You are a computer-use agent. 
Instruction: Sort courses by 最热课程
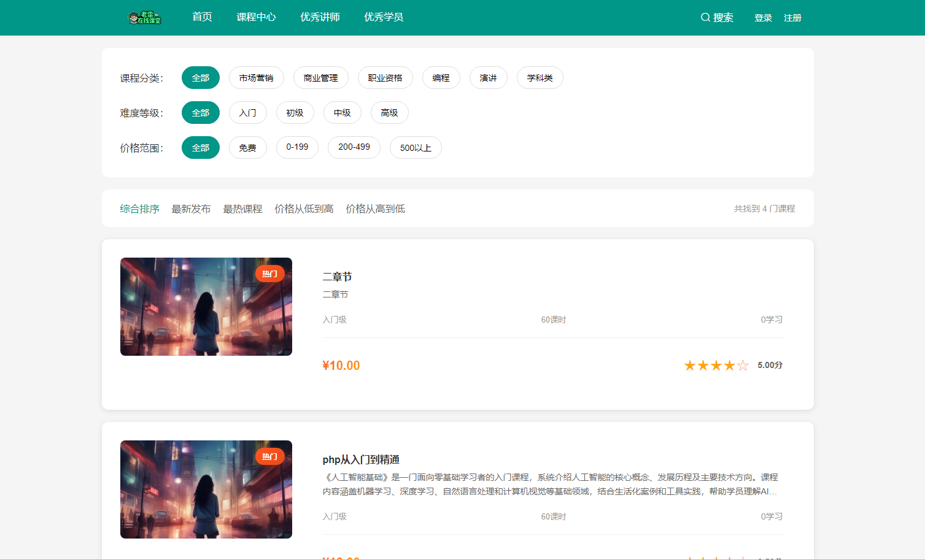[242, 209]
